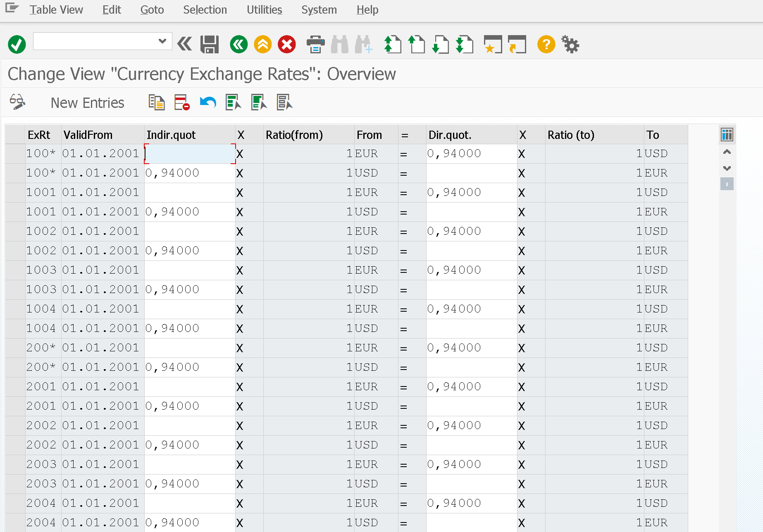Open the Selection menu
Screen dimensions: 763x532
coord(205,10)
